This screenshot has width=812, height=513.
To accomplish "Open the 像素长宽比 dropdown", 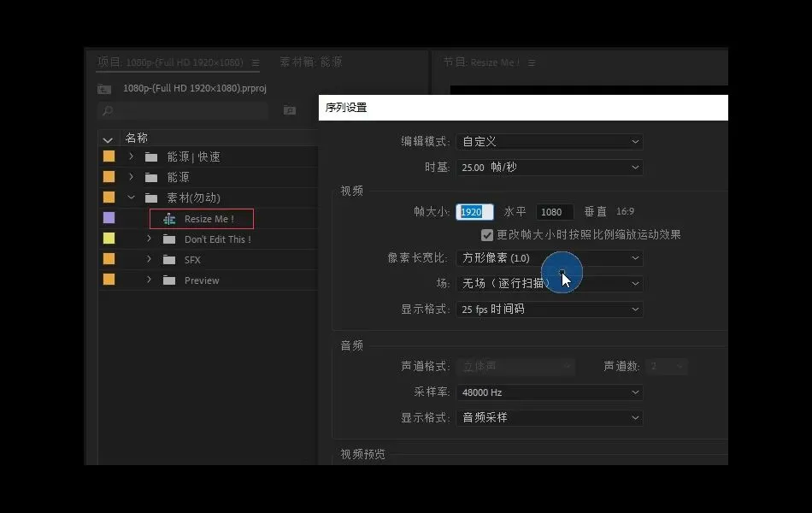I will [x=550, y=258].
